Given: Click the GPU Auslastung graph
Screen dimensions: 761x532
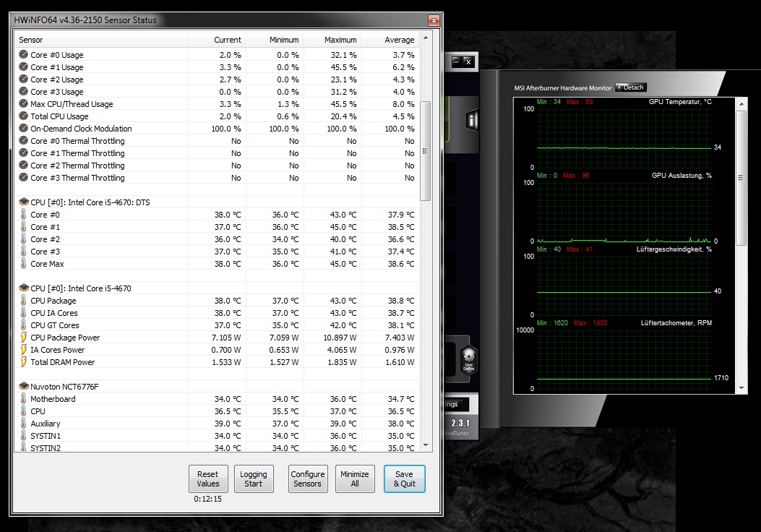Looking at the screenshot, I should click(x=624, y=212).
